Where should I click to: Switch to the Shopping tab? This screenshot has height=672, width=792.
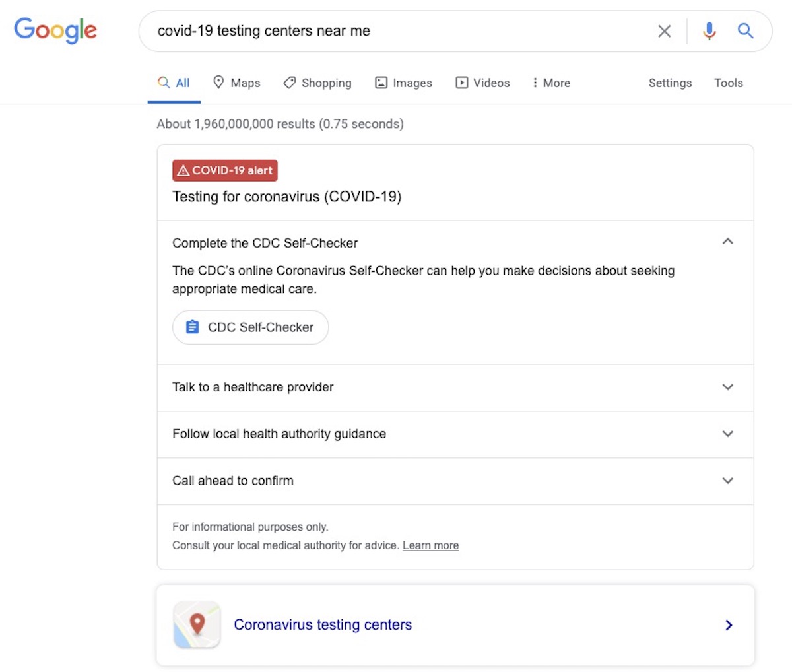[x=317, y=83]
